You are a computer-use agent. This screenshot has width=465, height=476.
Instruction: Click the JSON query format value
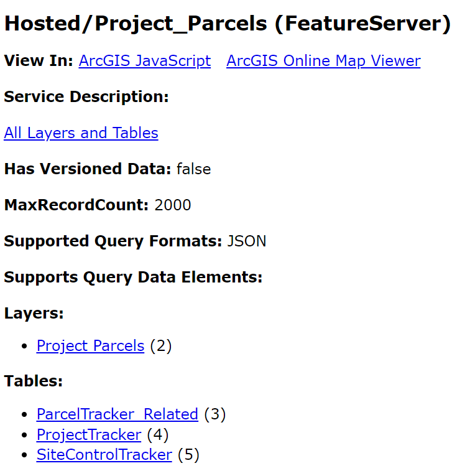click(x=246, y=241)
